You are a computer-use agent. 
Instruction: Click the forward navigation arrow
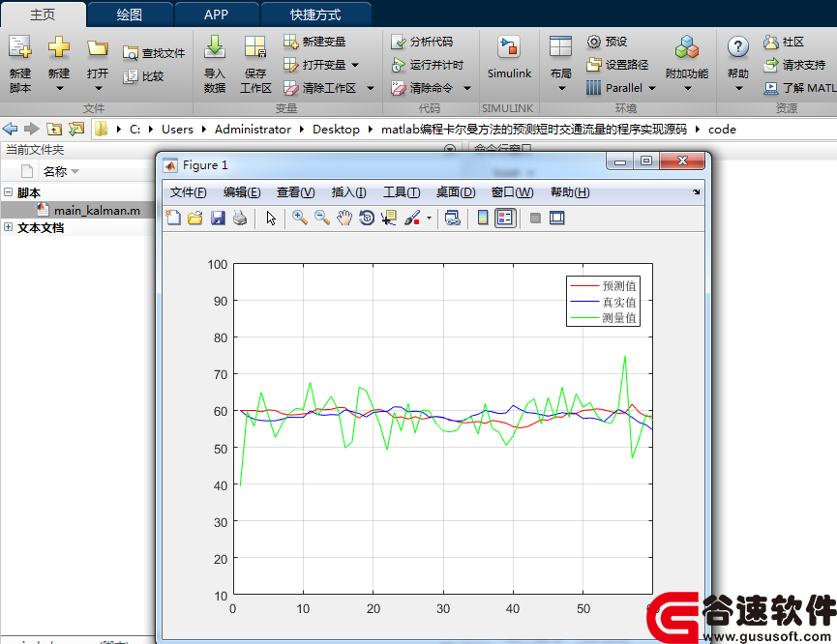(32, 130)
